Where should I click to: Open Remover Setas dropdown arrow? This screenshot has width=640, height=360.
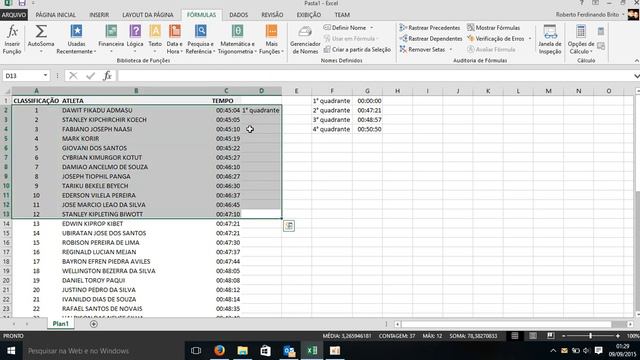click(451, 49)
